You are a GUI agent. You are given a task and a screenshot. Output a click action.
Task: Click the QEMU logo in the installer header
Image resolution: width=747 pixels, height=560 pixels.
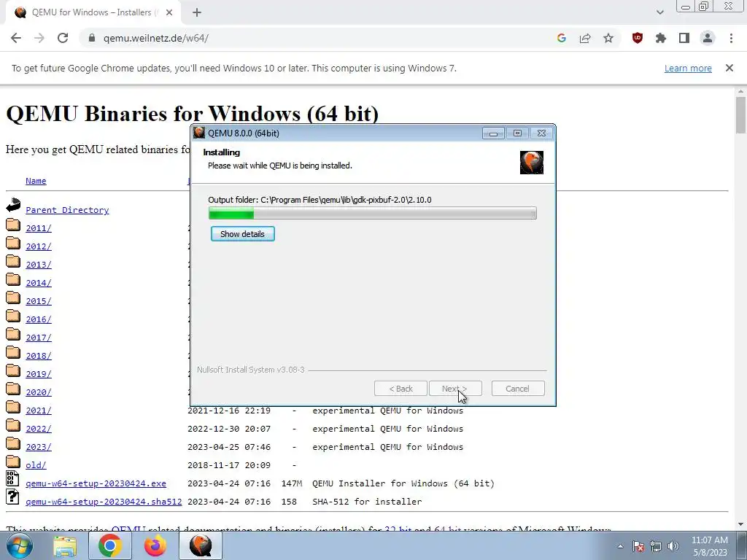pos(532,163)
